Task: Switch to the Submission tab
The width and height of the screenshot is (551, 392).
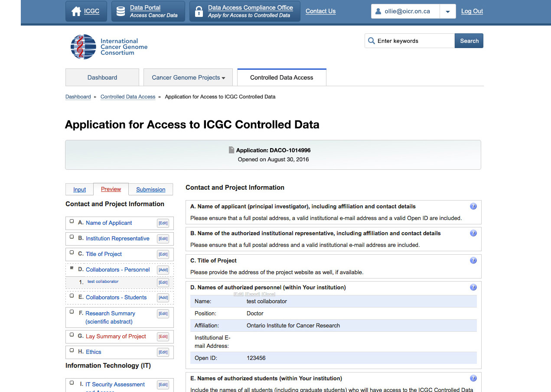Action: [150, 190]
